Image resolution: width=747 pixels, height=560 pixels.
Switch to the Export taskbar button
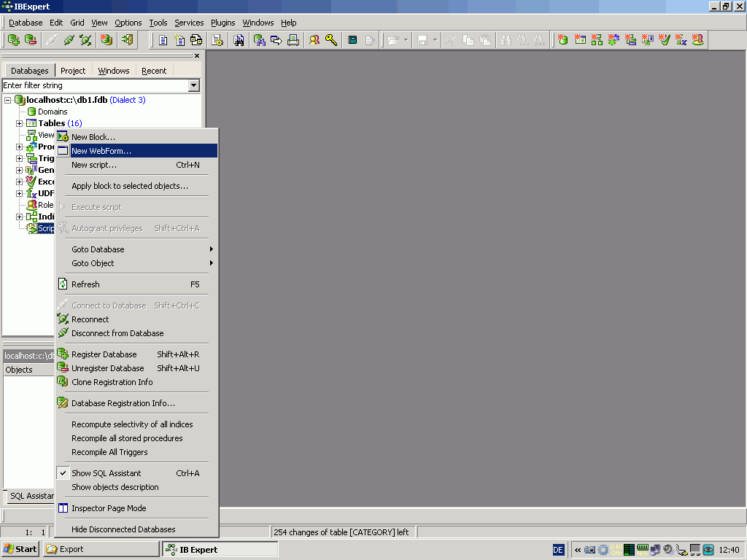coord(101,549)
